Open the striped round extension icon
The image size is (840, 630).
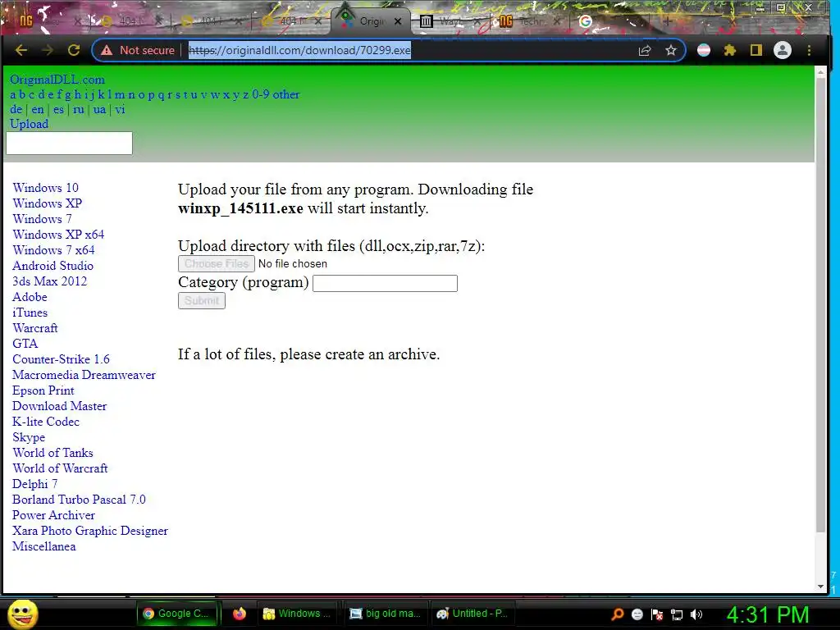703,50
